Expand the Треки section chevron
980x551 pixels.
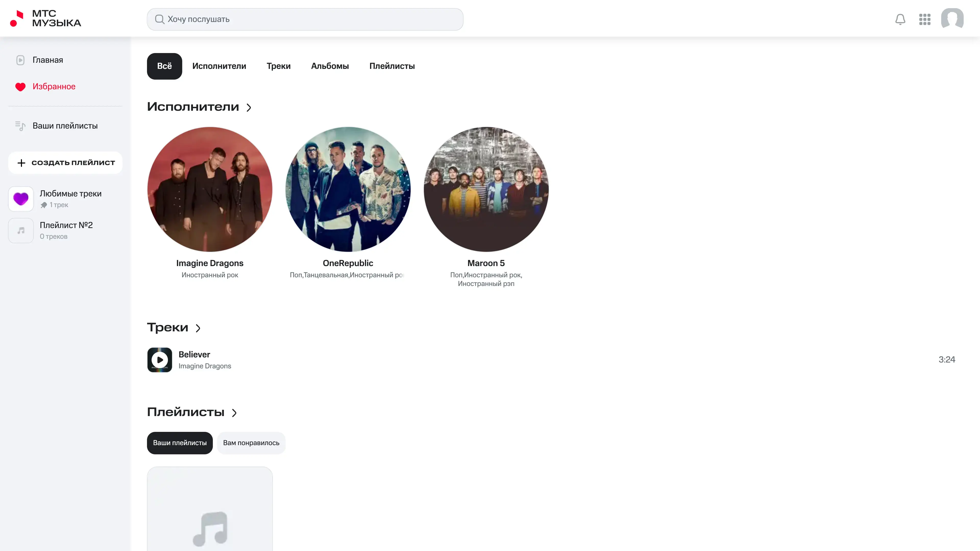pos(198,328)
